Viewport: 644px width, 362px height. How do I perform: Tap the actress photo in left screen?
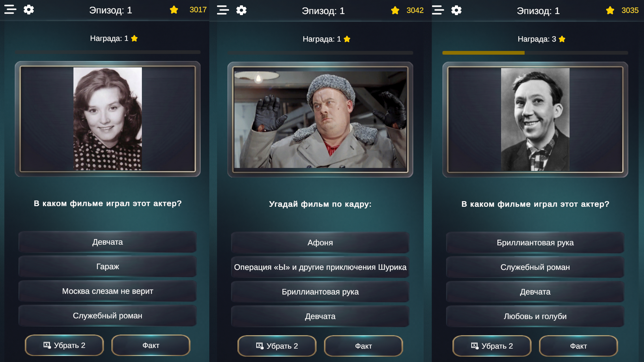tap(108, 119)
